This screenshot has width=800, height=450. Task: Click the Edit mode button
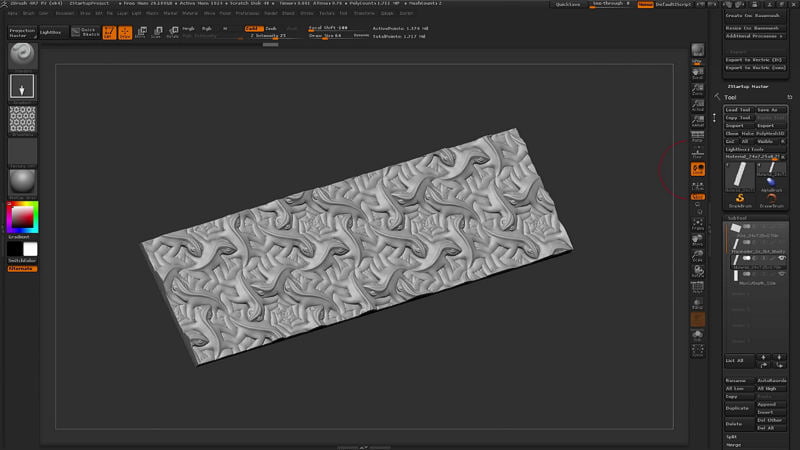[107, 32]
